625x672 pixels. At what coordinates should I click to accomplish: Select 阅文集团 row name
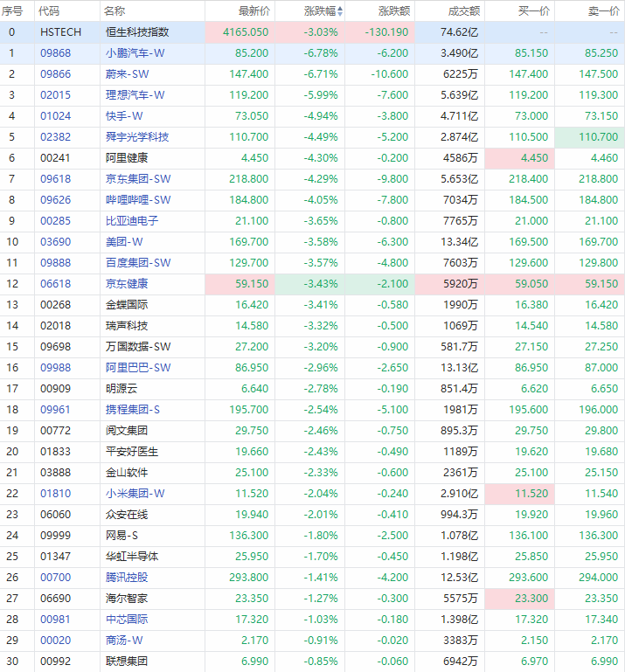point(127,431)
